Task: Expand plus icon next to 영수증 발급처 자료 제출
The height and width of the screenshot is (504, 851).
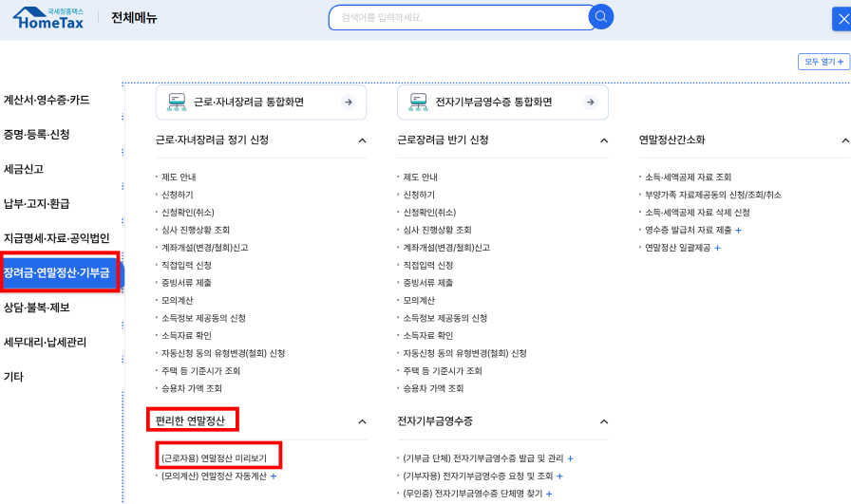Action: 738,230
